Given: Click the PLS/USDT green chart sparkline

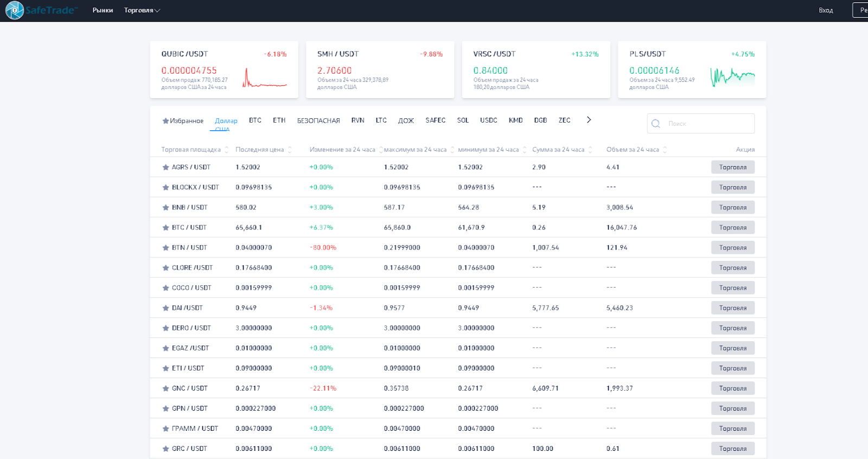Looking at the screenshot, I should tap(732, 76).
